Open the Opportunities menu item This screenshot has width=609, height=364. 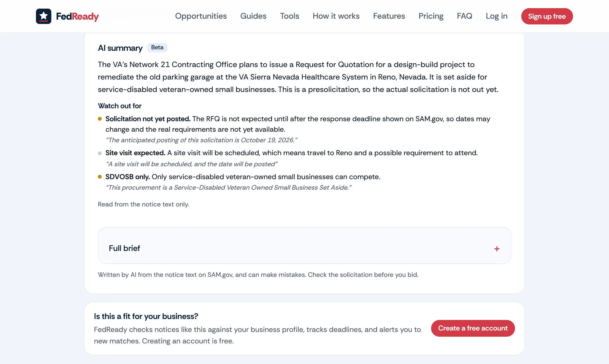(201, 16)
